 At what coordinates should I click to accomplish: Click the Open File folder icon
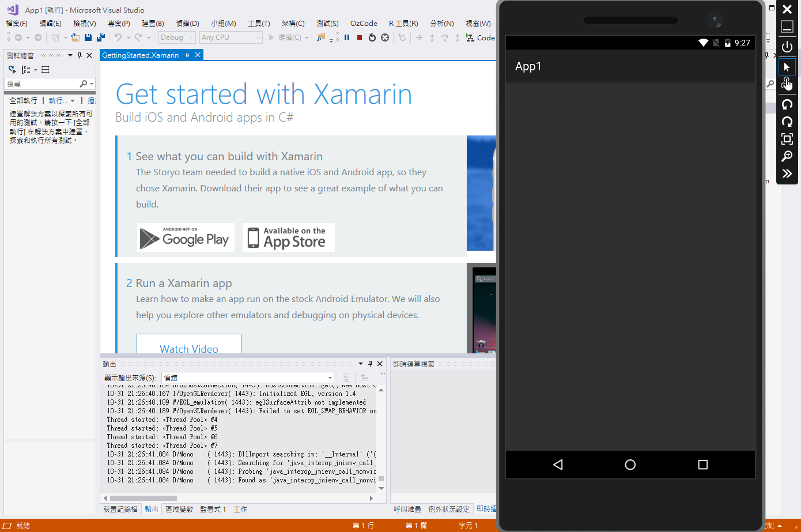[75, 37]
